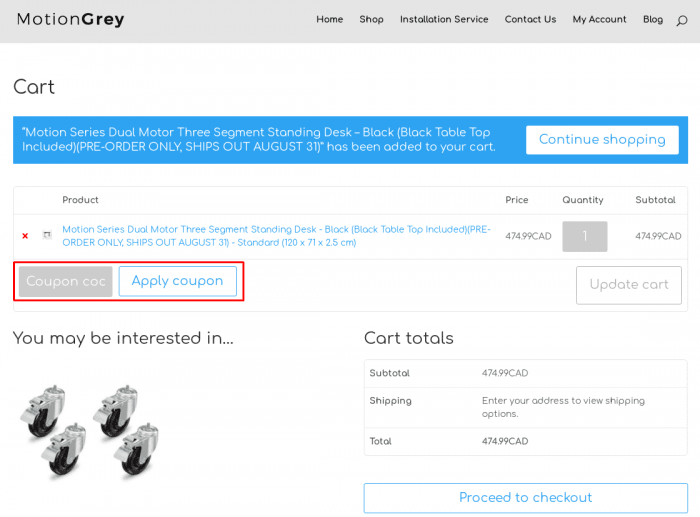Open Installation Service page
The height and width of the screenshot is (517, 700).
pyautogui.click(x=444, y=19)
